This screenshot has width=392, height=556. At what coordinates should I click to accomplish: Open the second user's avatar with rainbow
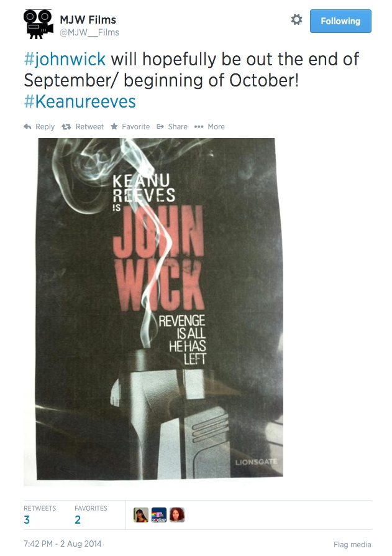point(158,515)
